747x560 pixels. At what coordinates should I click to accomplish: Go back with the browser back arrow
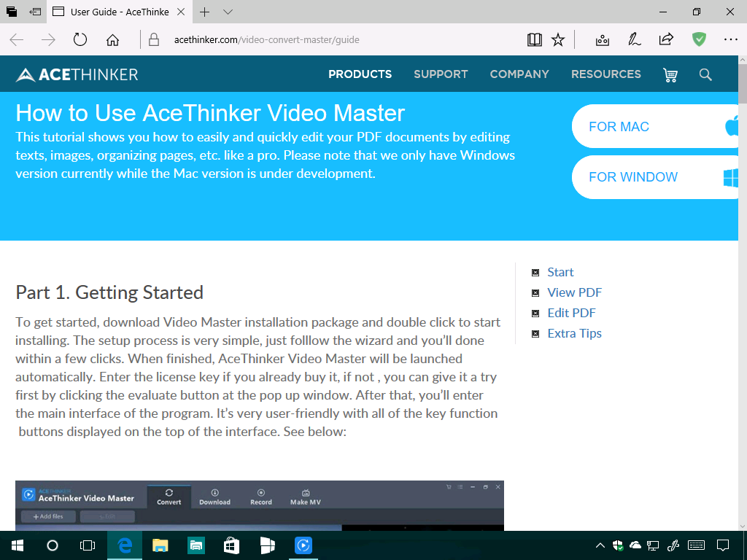tap(17, 39)
